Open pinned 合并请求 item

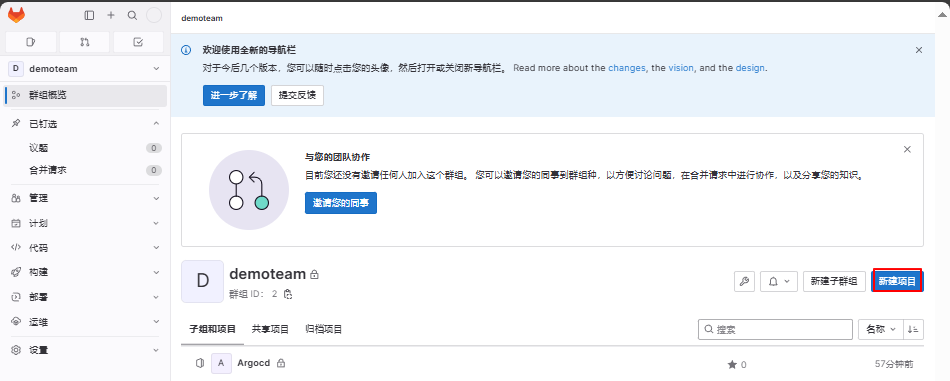85,170
